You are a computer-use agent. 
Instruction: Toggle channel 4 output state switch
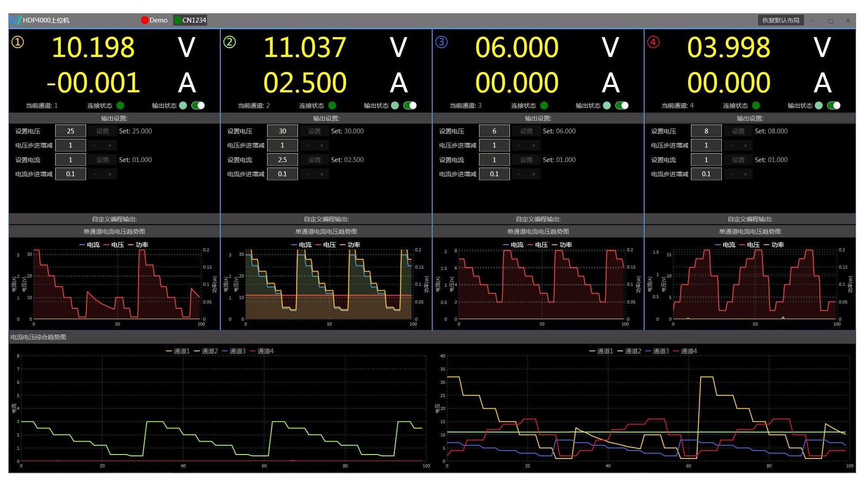tap(834, 106)
